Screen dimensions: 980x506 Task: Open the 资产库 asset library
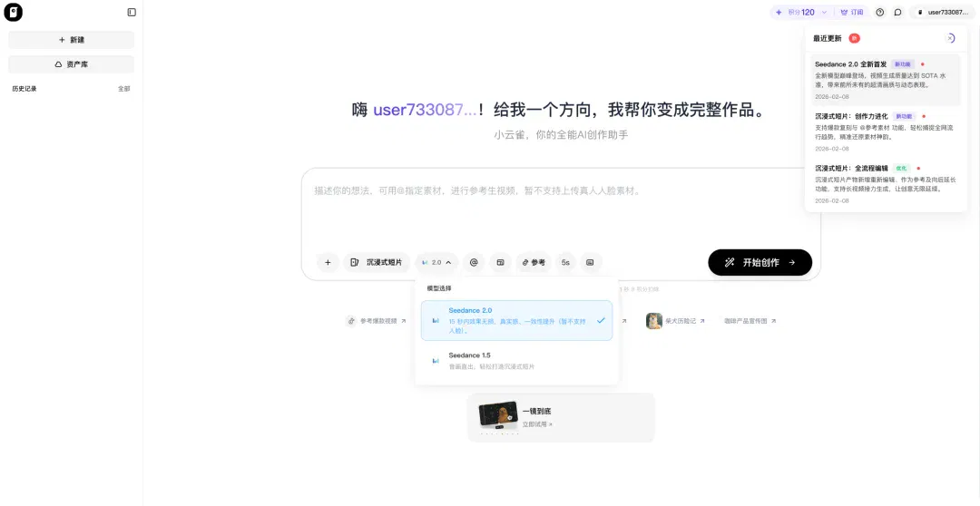coord(72,64)
